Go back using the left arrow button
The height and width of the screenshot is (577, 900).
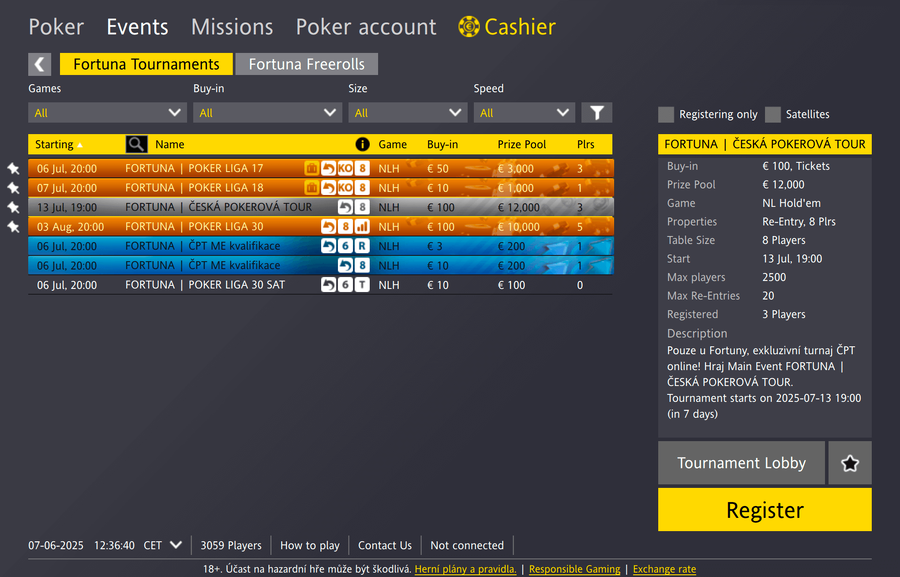pos(40,64)
